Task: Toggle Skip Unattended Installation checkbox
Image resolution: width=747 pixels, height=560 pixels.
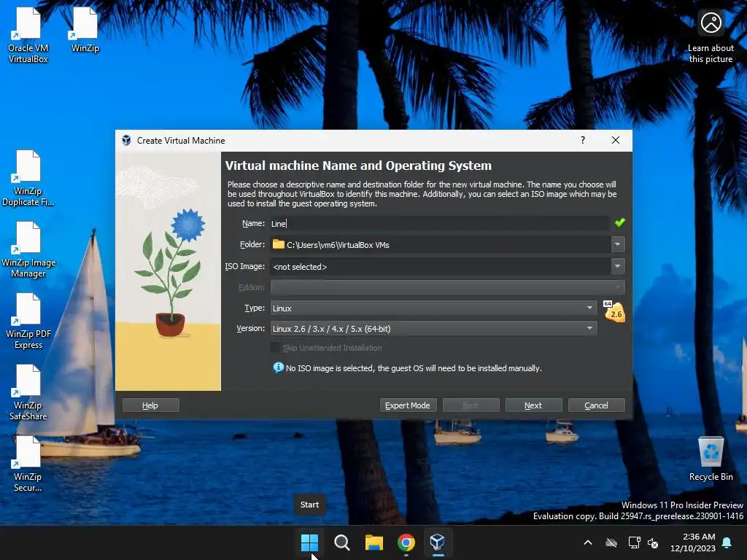Action: coord(275,348)
